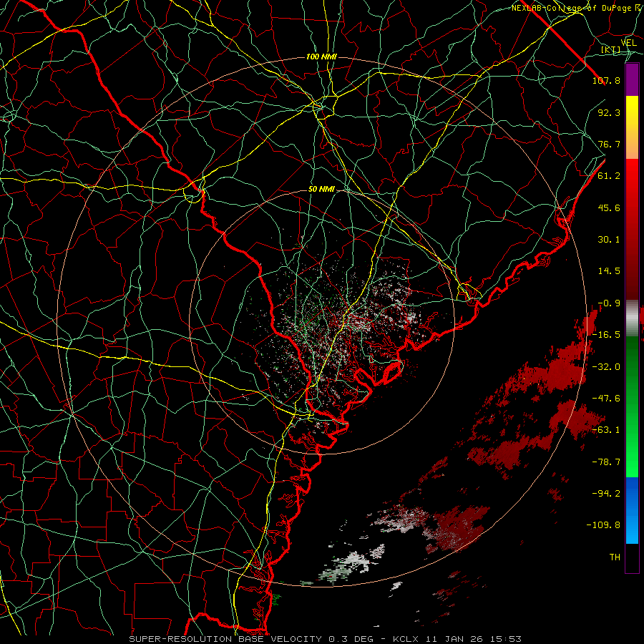Pick the yellow-orange segment of the color bar
The image size is (644, 644).
tap(632, 127)
